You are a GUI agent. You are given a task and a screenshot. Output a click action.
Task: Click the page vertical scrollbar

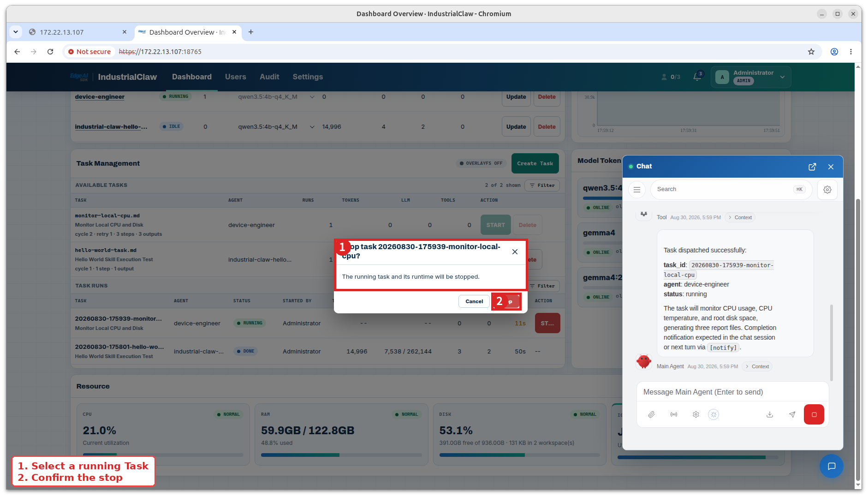point(858,339)
